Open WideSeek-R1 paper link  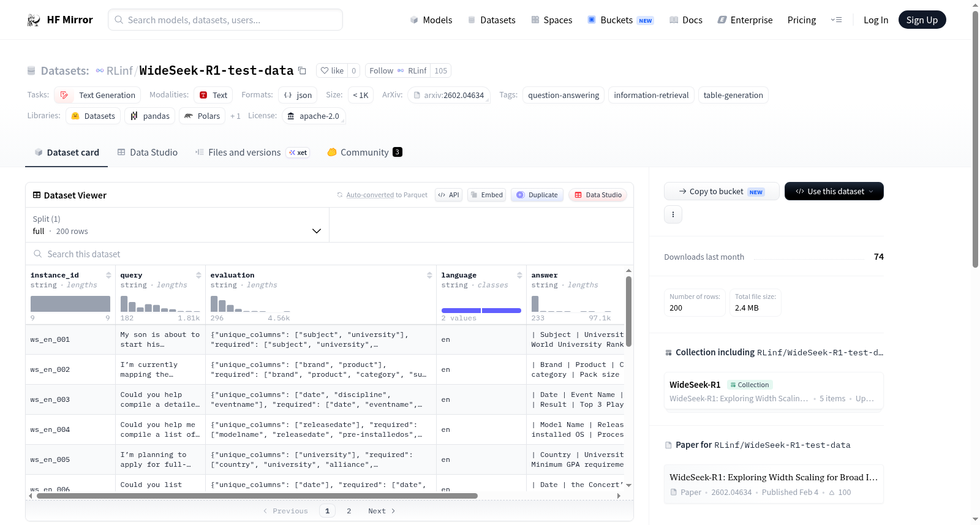coord(774,484)
